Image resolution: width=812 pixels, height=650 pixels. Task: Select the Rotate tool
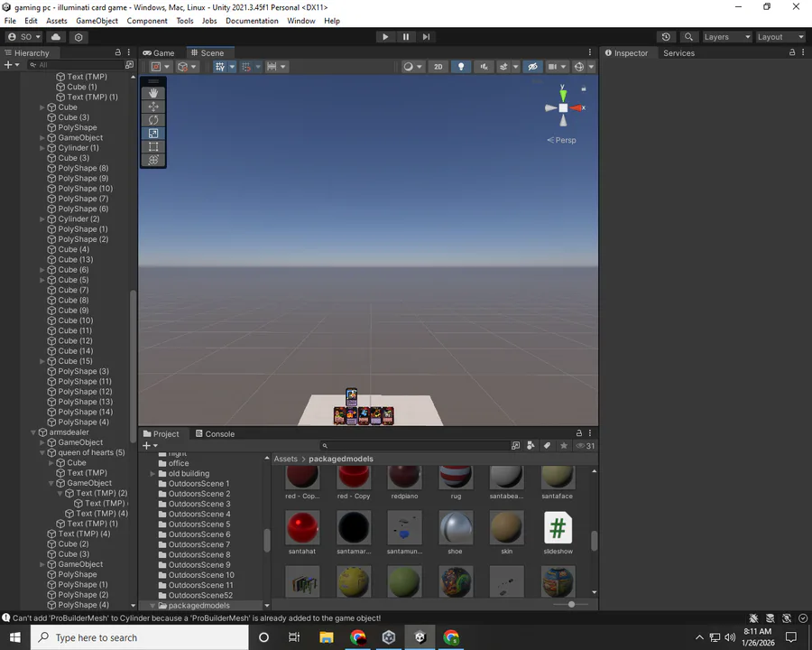tap(152, 120)
